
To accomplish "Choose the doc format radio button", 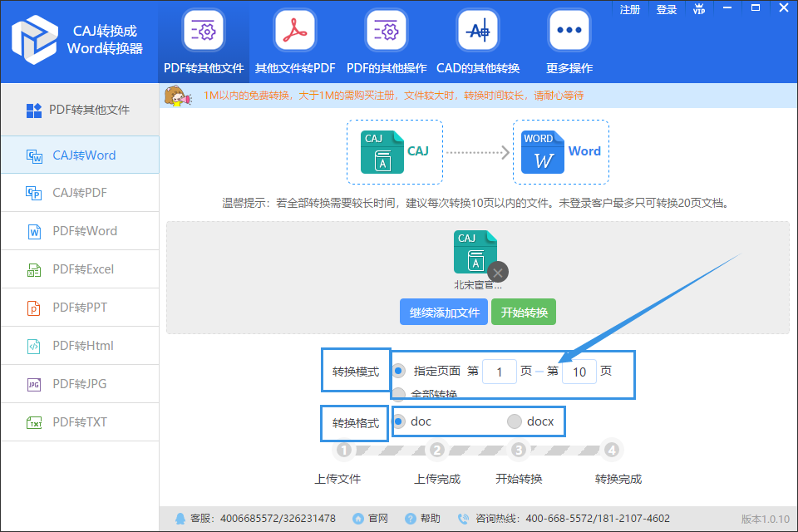I will (x=399, y=421).
